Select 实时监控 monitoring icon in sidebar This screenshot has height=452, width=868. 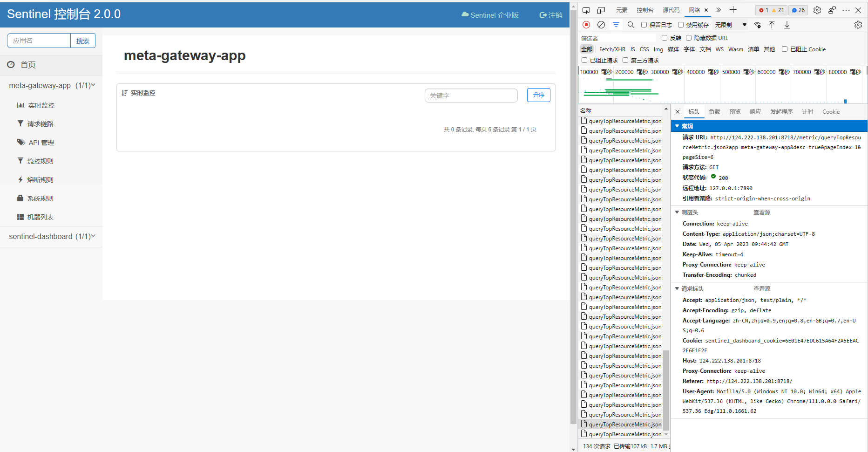20,105
